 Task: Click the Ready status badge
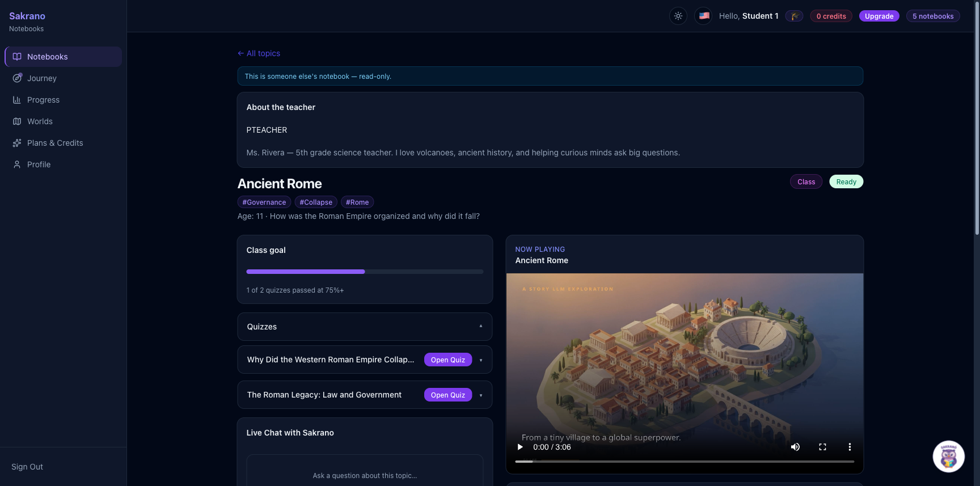click(x=846, y=181)
